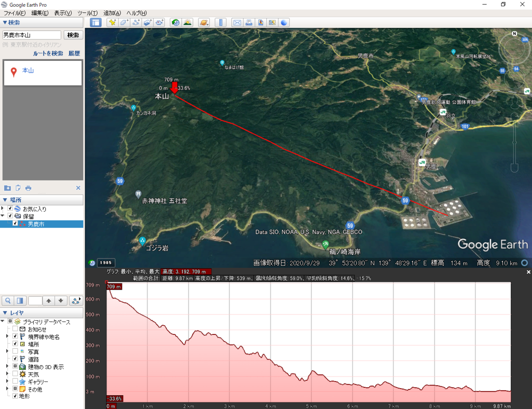Add an image overlay from the toolbar
The image size is (532, 409).
click(148, 22)
